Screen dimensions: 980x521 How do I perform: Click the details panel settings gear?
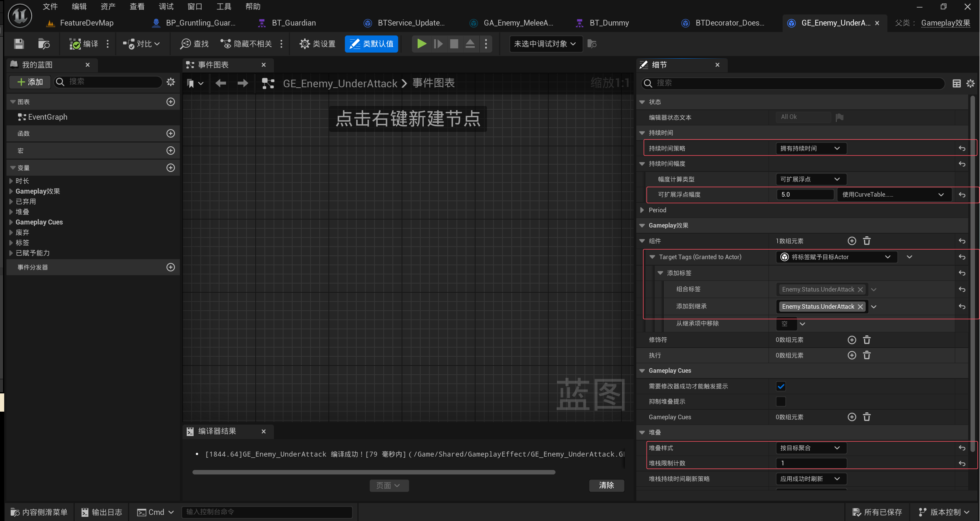point(970,83)
